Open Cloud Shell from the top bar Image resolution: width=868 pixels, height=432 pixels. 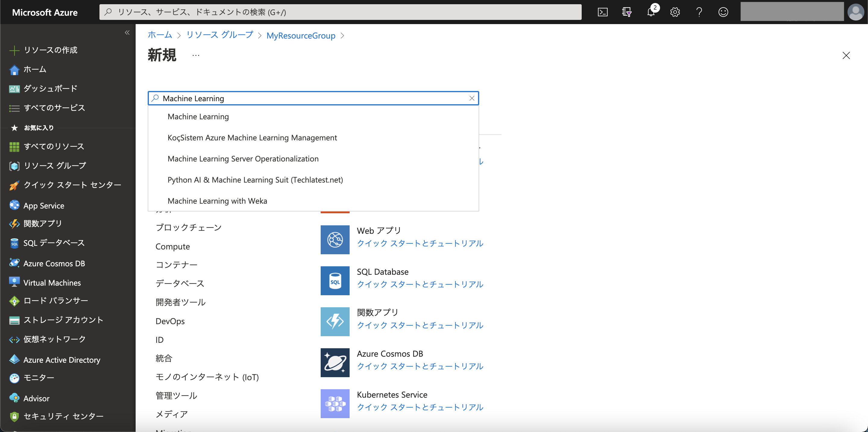(602, 12)
